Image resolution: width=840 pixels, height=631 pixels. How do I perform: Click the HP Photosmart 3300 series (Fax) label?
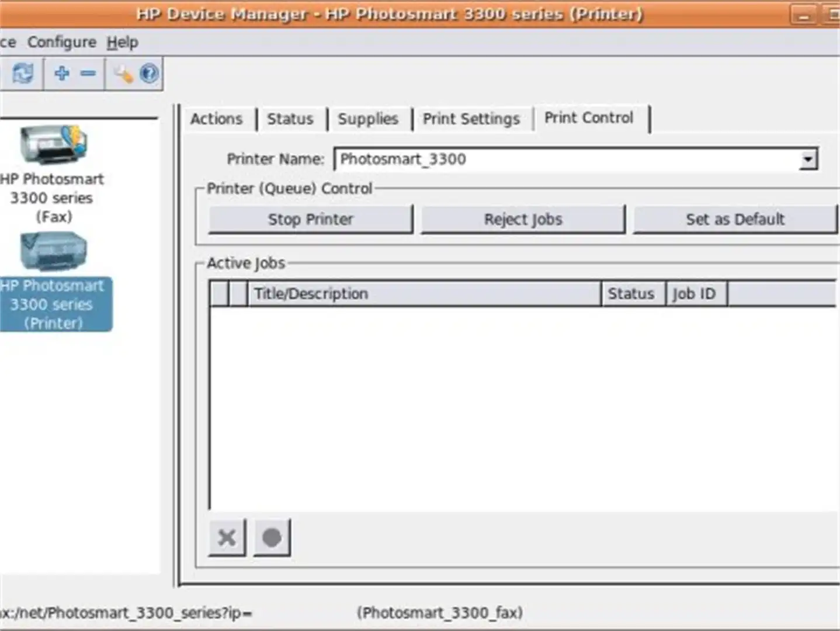[x=52, y=198]
